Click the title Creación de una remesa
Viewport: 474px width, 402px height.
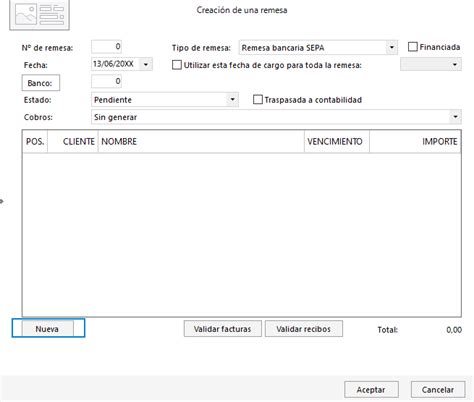coord(242,10)
